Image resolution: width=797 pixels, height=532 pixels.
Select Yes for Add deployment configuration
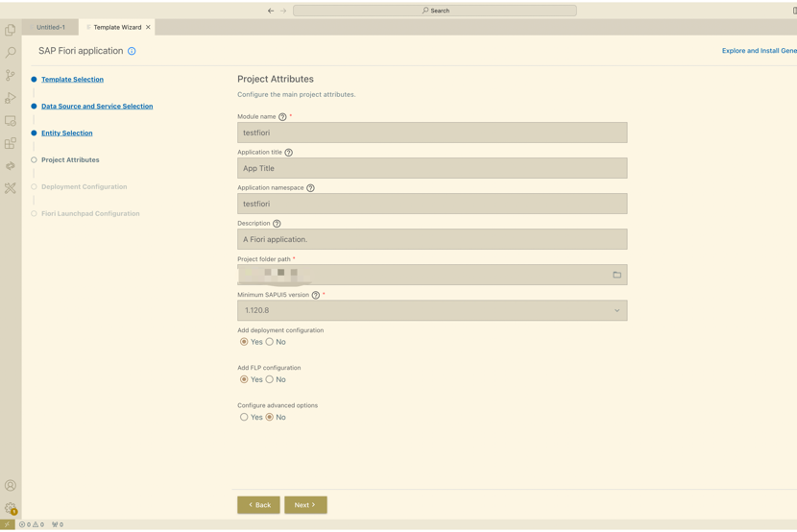coord(244,342)
